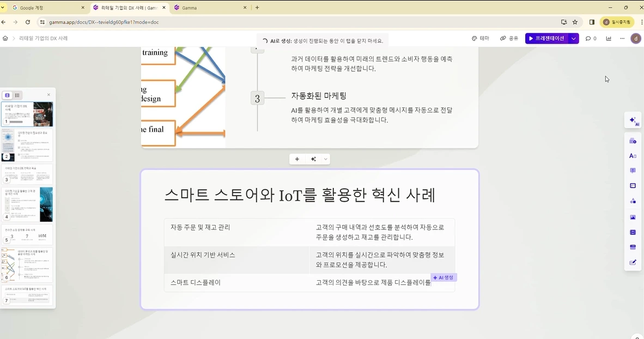Expand the presentation button dropdown arrow
This screenshot has width=644, height=339.
pos(573,38)
